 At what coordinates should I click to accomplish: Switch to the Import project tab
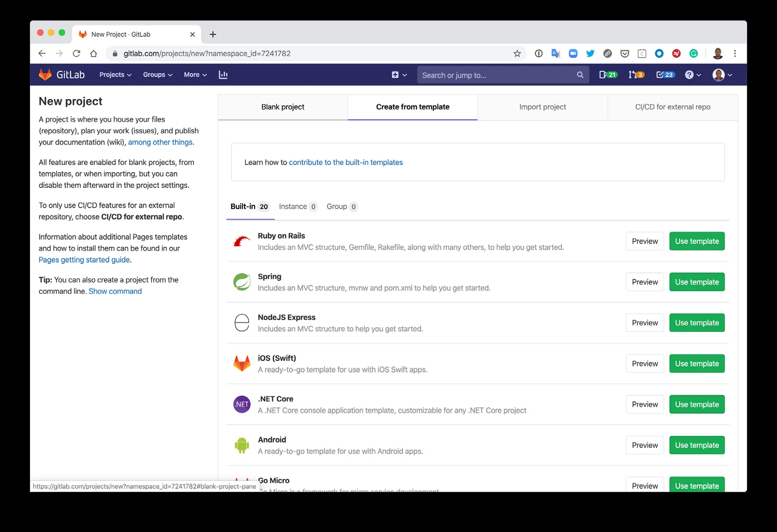tap(542, 107)
